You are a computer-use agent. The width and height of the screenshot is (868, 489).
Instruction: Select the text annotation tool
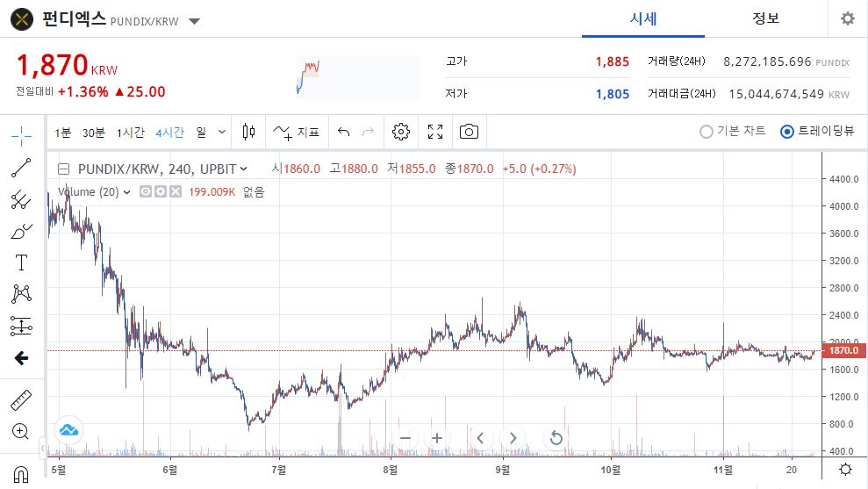[x=21, y=262]
